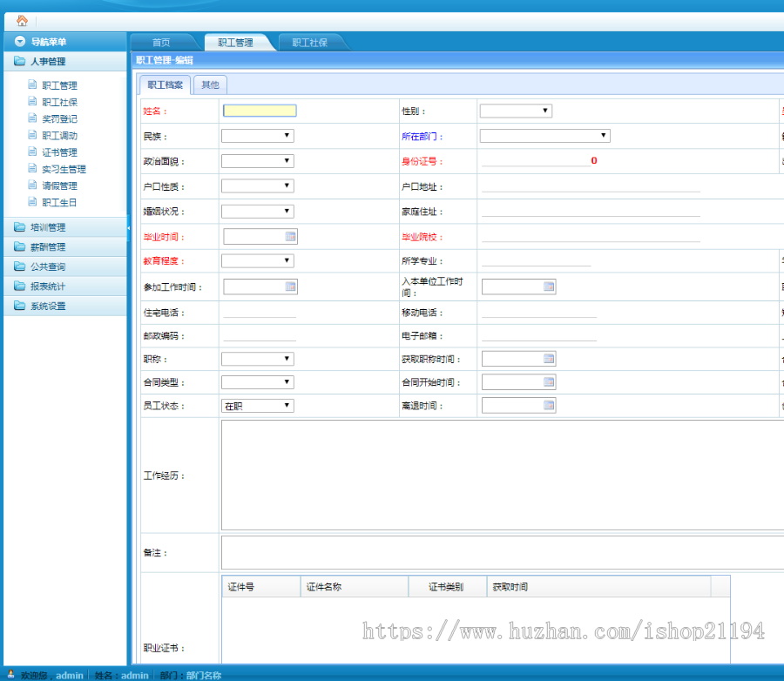Open the 户口性质 dropdown
The width and height of the screenshot is (784, 681).
[x=258, y=186]
